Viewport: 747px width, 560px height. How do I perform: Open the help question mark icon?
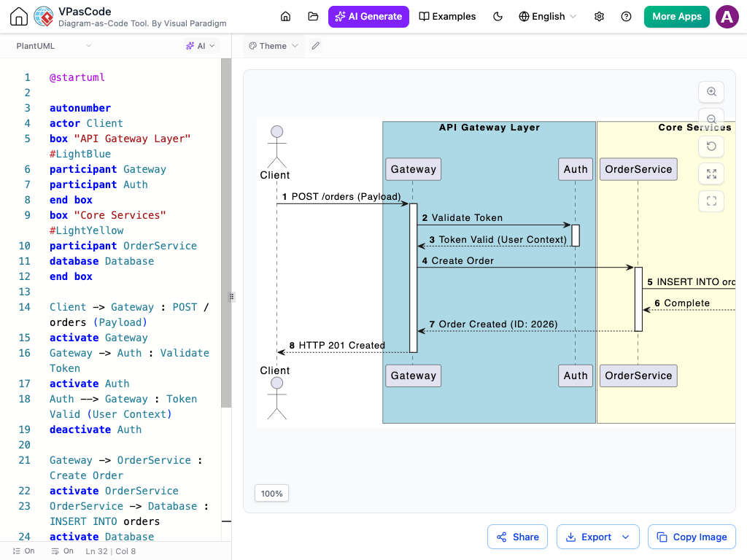627,17
